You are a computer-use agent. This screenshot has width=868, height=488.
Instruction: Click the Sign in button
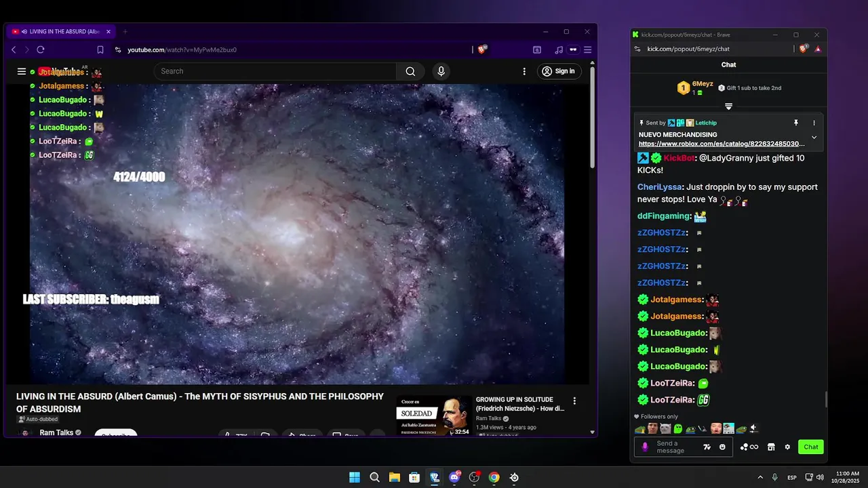pyautogui.click(x=559, y=71)
